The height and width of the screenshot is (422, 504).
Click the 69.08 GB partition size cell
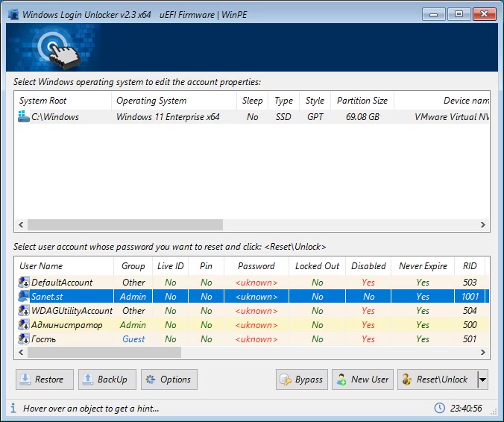pos(362,116)
